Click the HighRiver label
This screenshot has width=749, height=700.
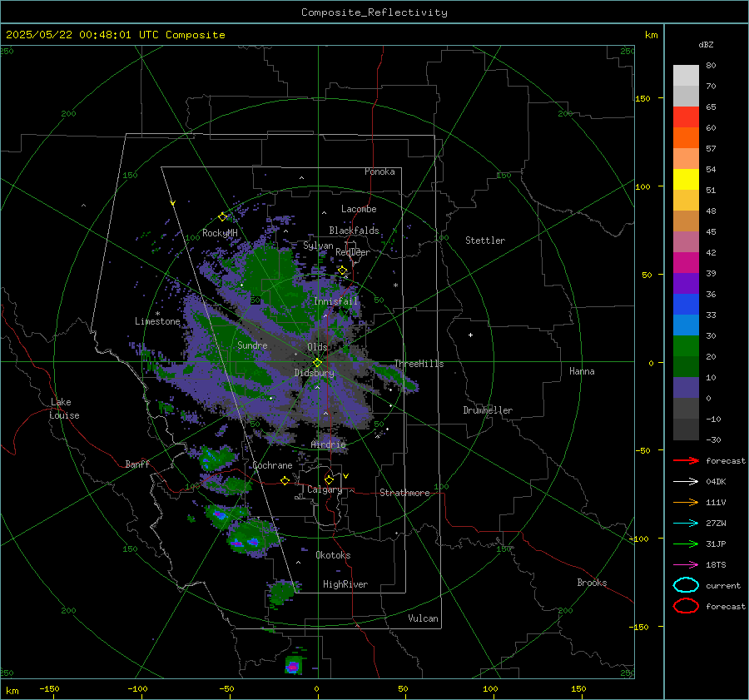point(345,584)
